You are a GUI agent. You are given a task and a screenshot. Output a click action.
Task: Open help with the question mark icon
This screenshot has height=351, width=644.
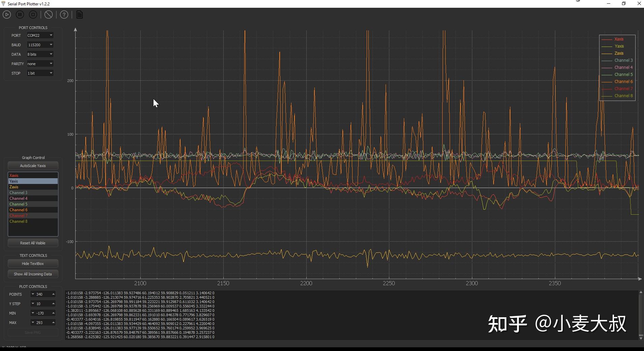pos(64,15)
